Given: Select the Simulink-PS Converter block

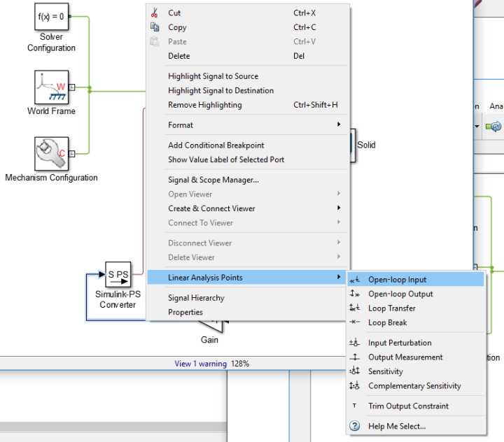Looking at the screenshot, I should pos(118,275).
